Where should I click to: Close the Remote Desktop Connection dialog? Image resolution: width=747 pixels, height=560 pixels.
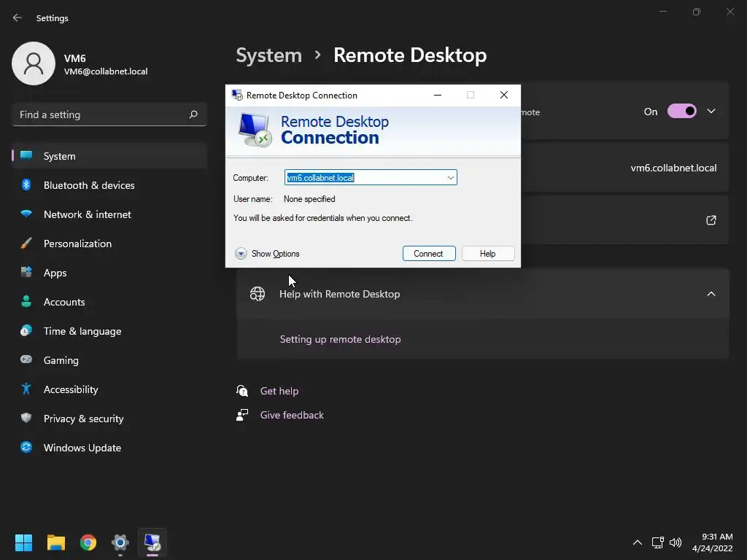coord(504,95)
